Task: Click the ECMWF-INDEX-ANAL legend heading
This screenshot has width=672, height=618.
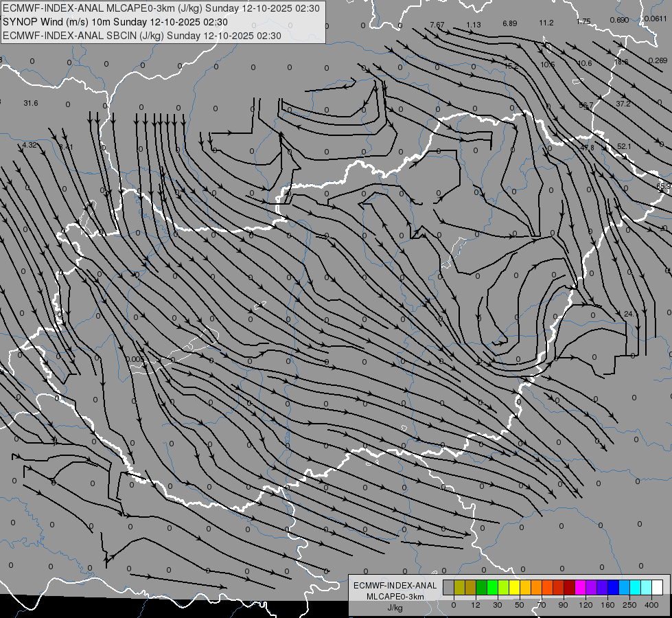Action: (395, 586)
